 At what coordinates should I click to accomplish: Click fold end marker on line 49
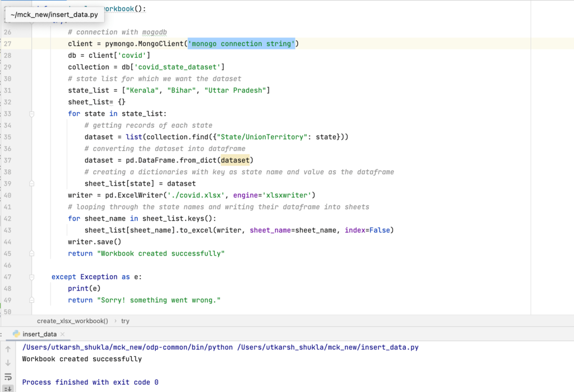pyautogui.click(x=32, y=300)
